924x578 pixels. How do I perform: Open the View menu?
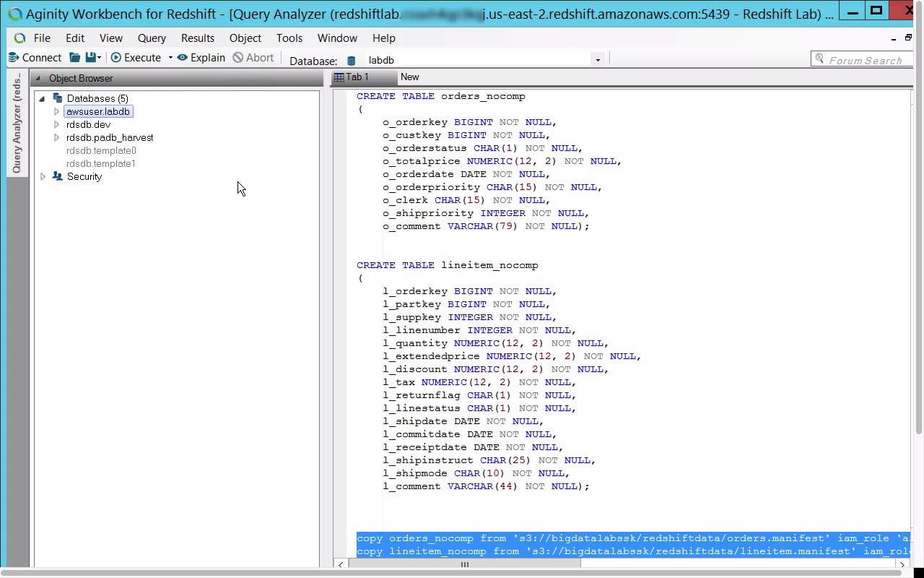111,38
